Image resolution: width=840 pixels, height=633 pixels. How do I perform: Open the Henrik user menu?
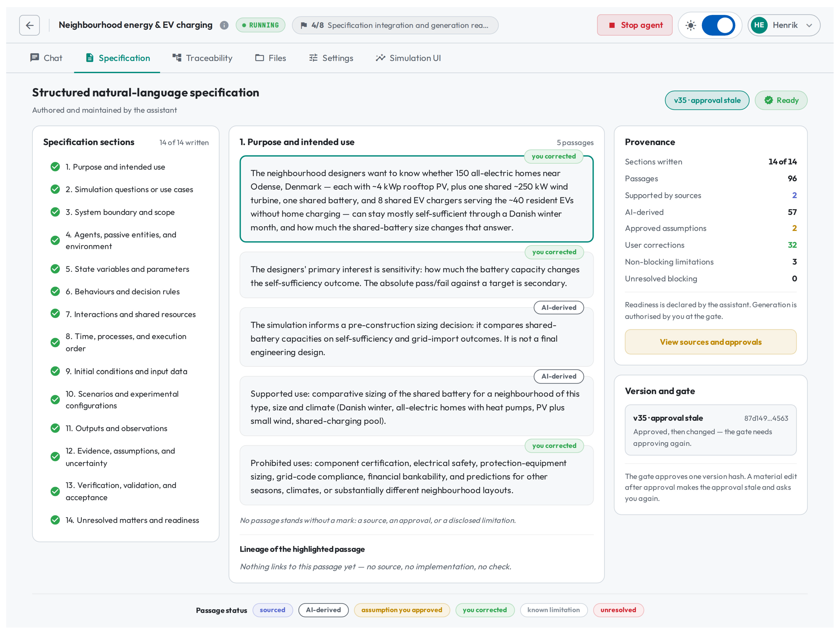click(784, 25)
